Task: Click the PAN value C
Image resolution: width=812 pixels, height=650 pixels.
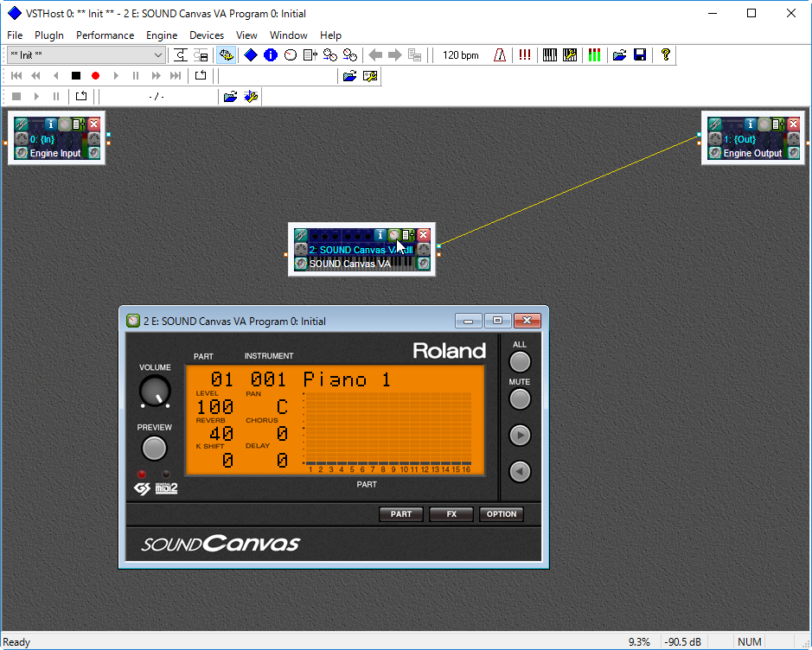Action: tap(282, 407)
